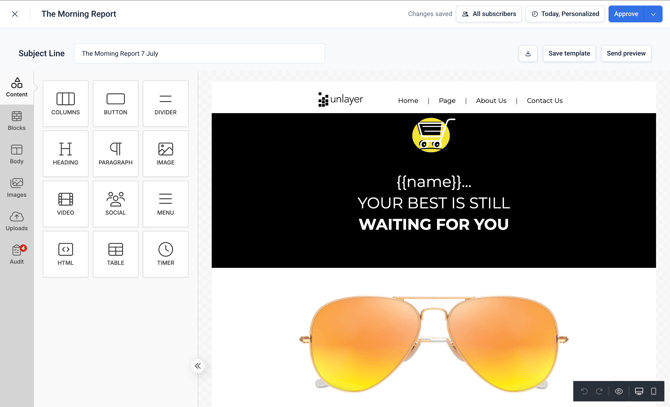Click the Page link in email menu
This screenshot has width=670, height=407.
[x=447, y=101]
